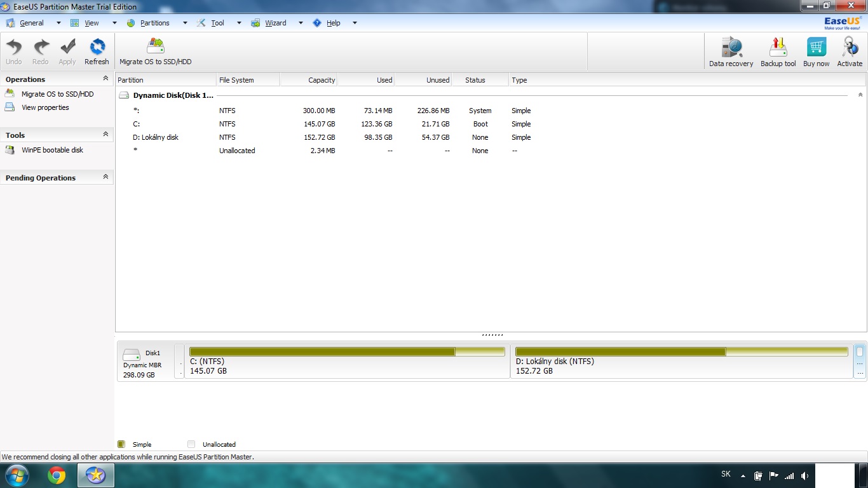868x488 pixels.
Task: Select C: (NTFS) block in disk map
Action: pyautogui.click(x=347, y=362)
